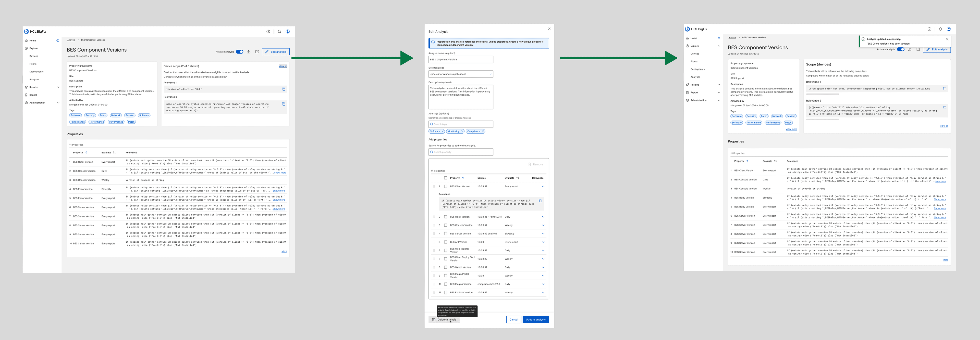Select all properties checkbox in Edit Analysis header
This screenshot has width=980, height=340.
446,178
